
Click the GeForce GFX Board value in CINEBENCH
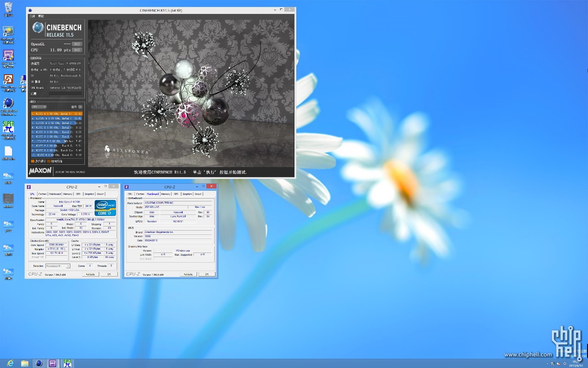[65, 87]
